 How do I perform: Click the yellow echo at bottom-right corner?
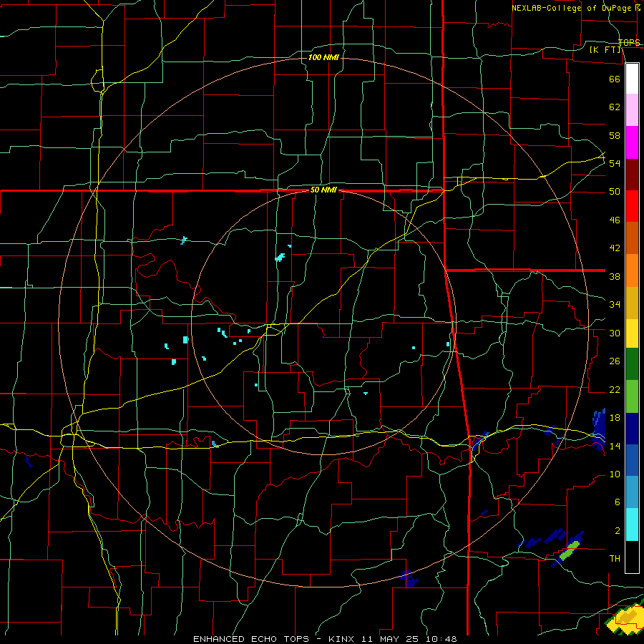(x=625, y=619)
